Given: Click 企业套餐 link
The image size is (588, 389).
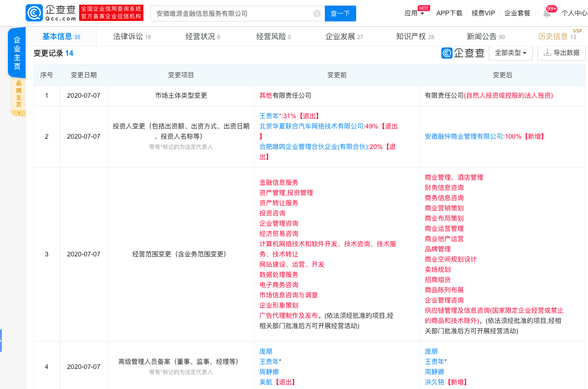Looking at the screenshot, I should (x=517, y=13).
